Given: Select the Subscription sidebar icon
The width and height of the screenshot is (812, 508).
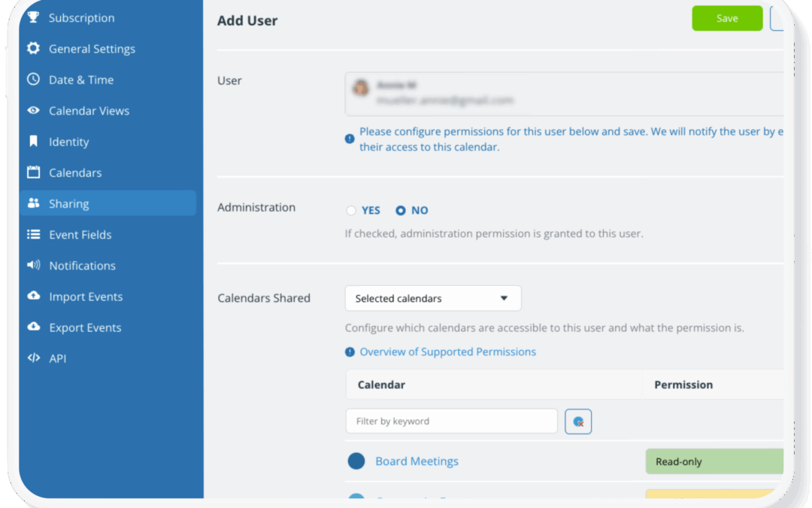Looking at the screenshot, I should 34,17.
